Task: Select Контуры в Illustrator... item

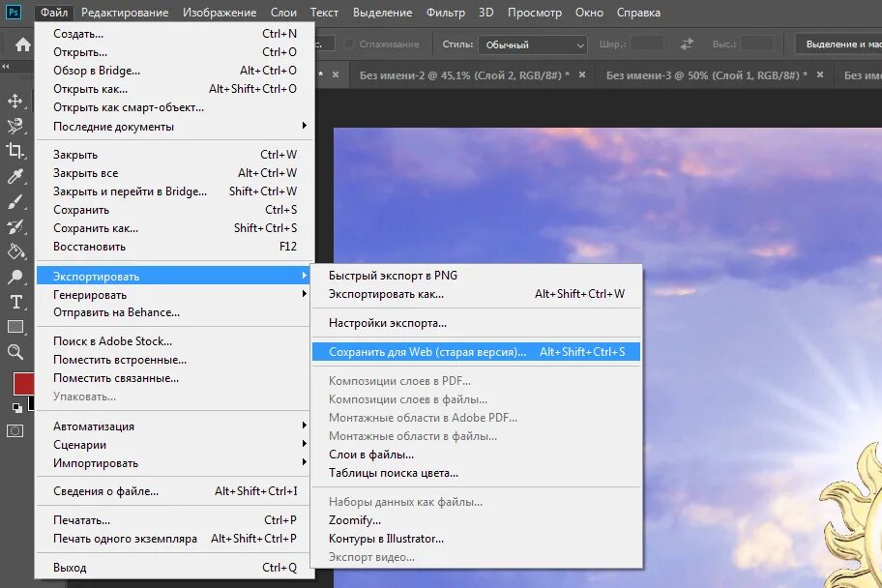Action: 477,539
